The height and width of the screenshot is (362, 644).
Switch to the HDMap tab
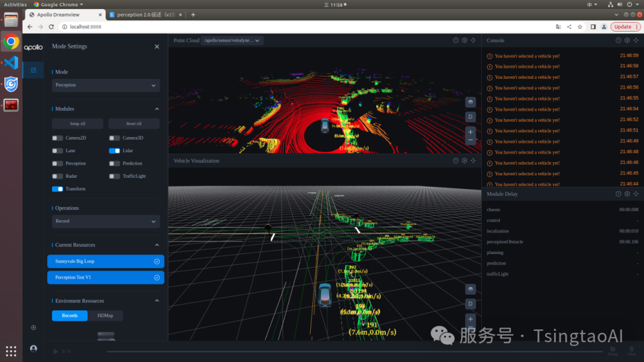(x=105, y=315)
